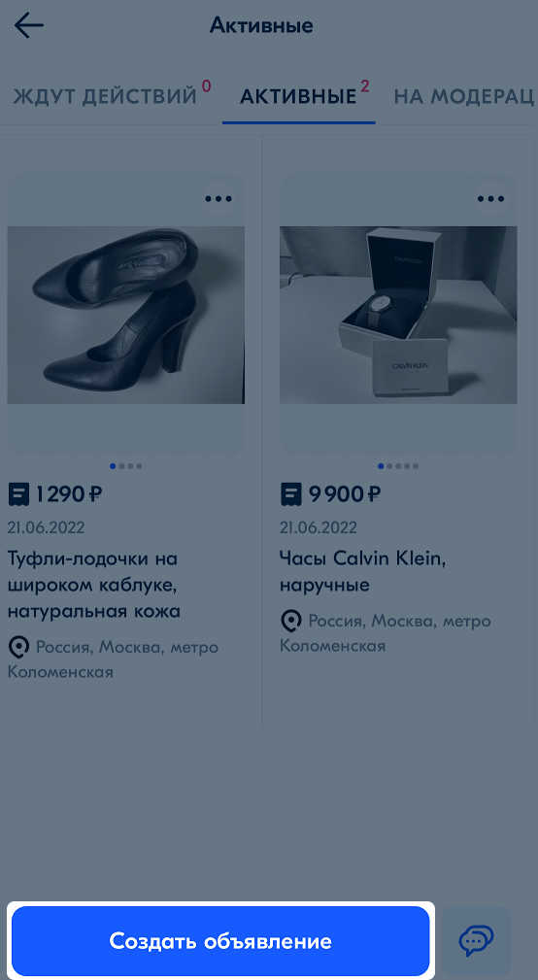Tap price receipt icon next to 1 290 ₽

click(x=18, y=494)
